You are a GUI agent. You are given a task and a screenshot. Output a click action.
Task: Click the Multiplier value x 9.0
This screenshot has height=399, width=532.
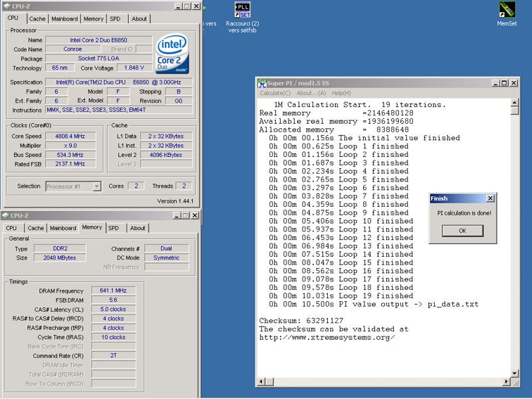[x=70, y=146]
